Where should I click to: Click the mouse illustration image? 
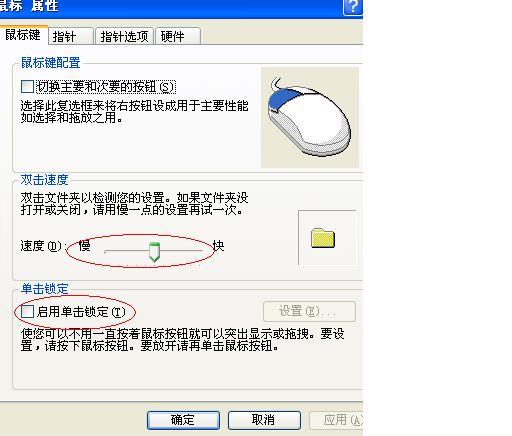pyautogui.click(x=310, y=117)
